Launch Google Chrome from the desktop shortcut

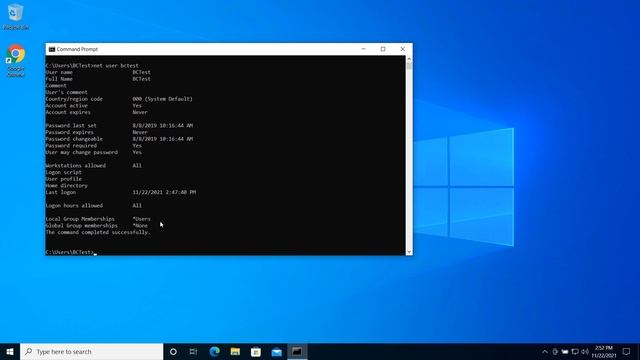click(x=16, y=60)
